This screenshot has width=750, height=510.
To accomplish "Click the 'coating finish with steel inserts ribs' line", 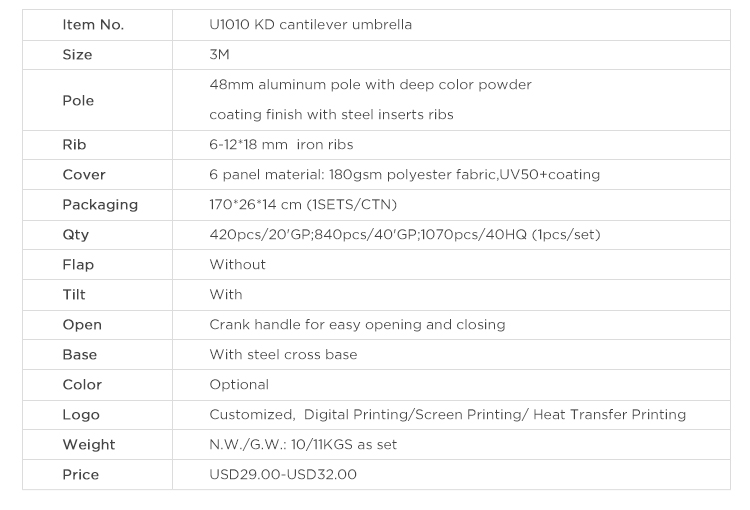I will pyautogui.click(x=331, y=115).
